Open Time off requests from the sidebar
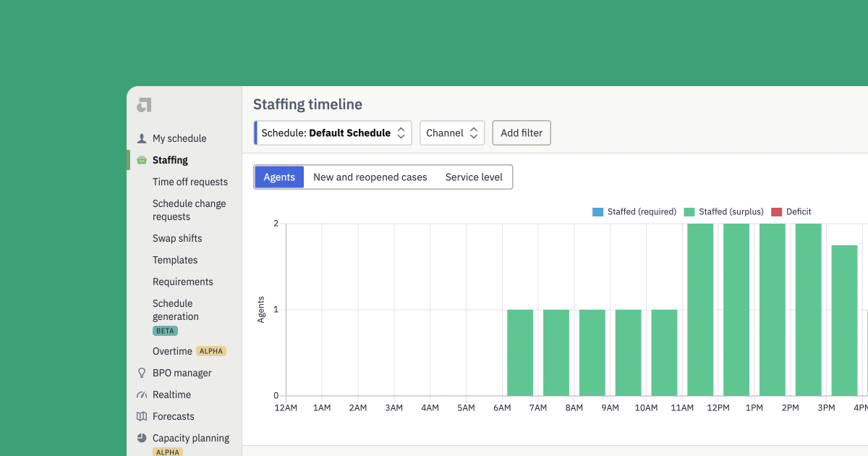The width and height of the screenshot is (868, 456). (x=190, y=182)
